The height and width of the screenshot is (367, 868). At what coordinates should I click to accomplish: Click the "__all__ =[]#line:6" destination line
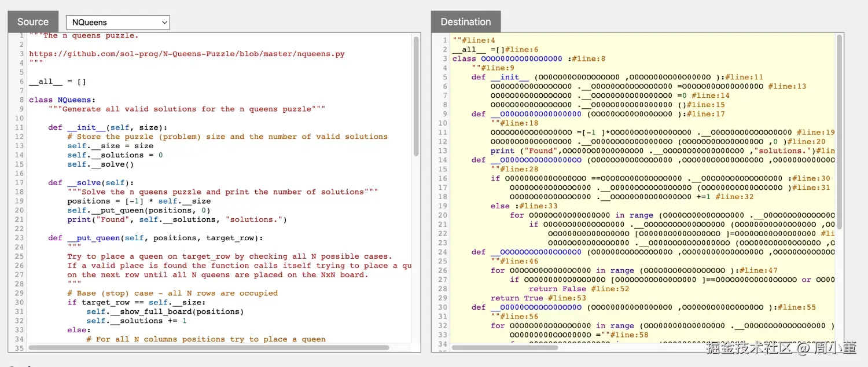(x=495, y=50)
